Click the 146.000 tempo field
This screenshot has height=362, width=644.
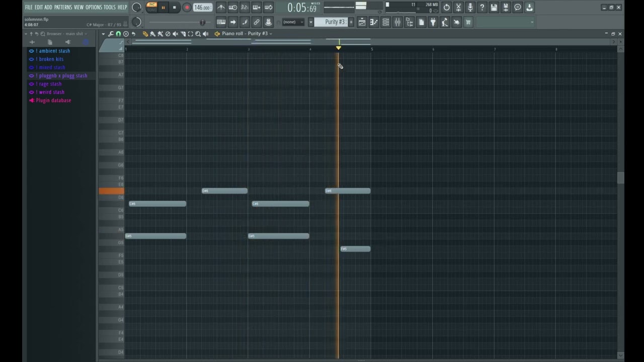(202, 8)
